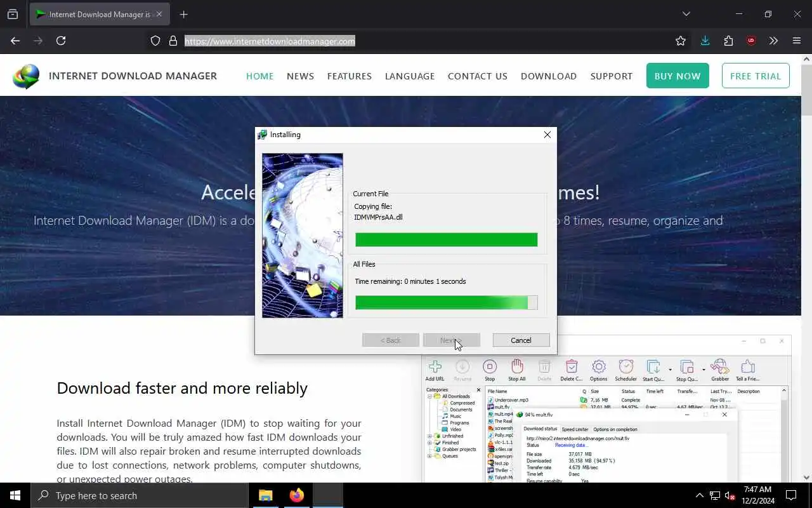Image resolution: width=812 pixels, height=508 pixels.
Task: Show more tools overflow chevron
Action: pos(773,41)
